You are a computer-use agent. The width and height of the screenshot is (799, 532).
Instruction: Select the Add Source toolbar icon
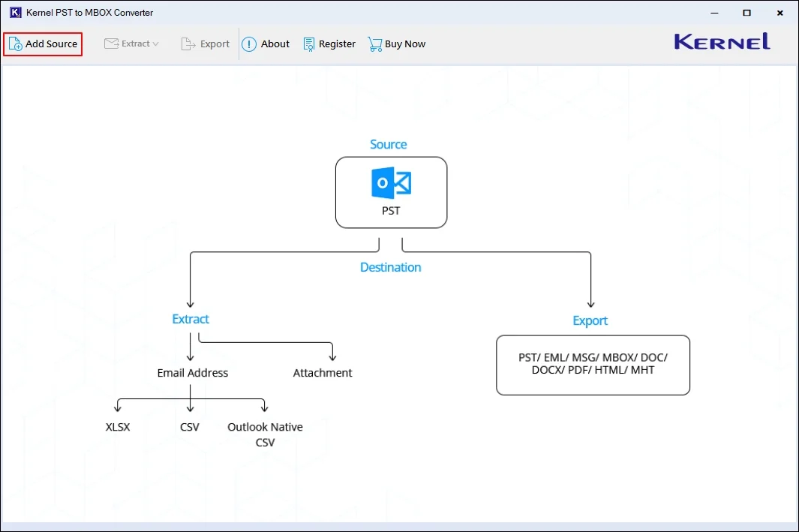tap(15, 44)
